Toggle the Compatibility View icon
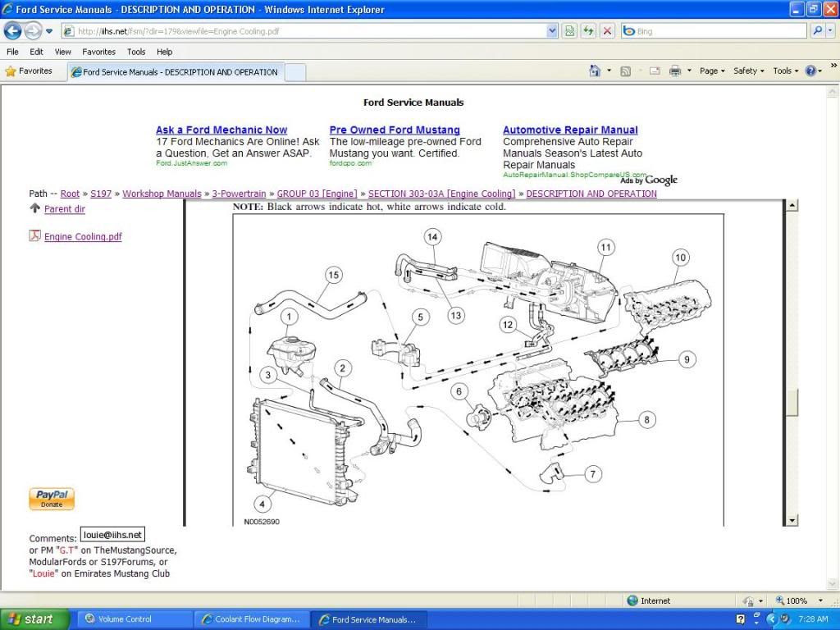The image size is (840, 630). coord(569,31)
